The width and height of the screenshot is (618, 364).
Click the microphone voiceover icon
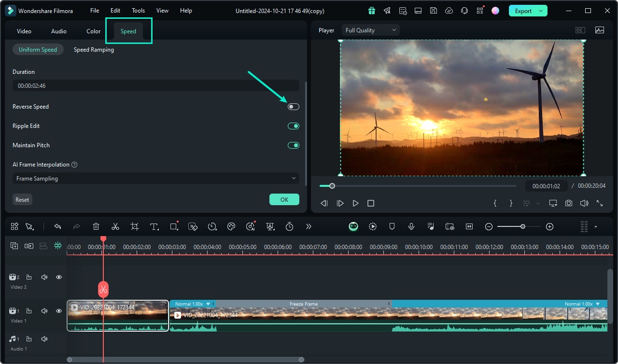coord(411,226)
